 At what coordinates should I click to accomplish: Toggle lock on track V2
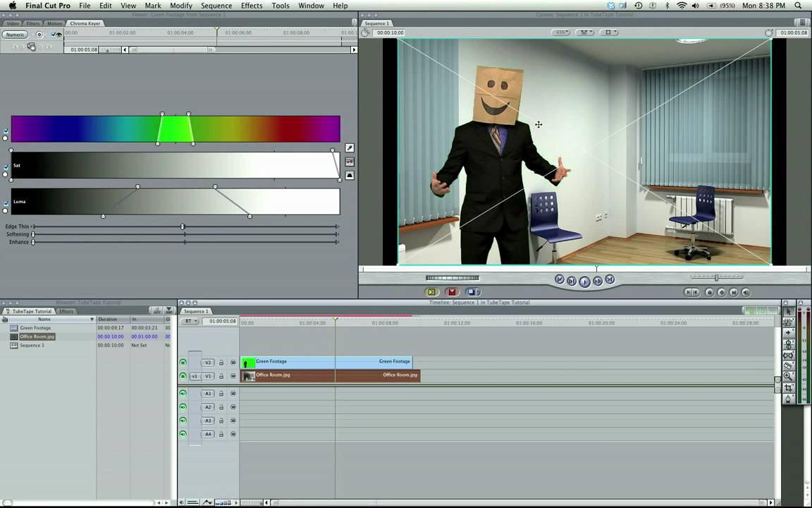pyautogui.click(x=221, y=363)
